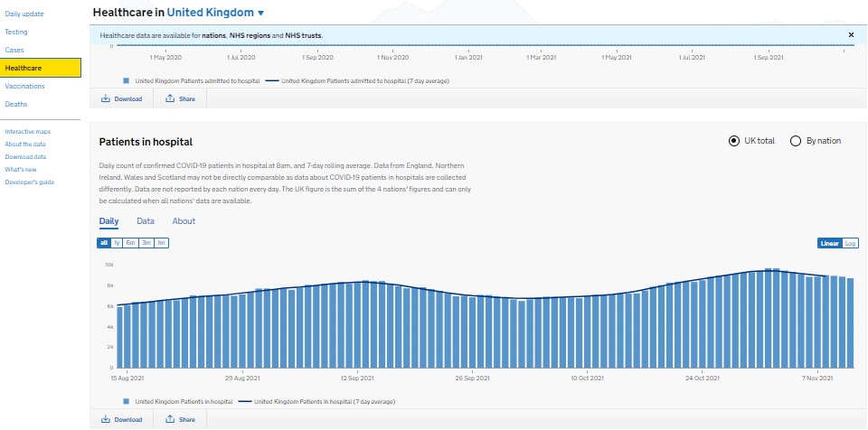Screen dimensions: 868x430
Task: Select the UK total radio button
Action: click(734, 141)
